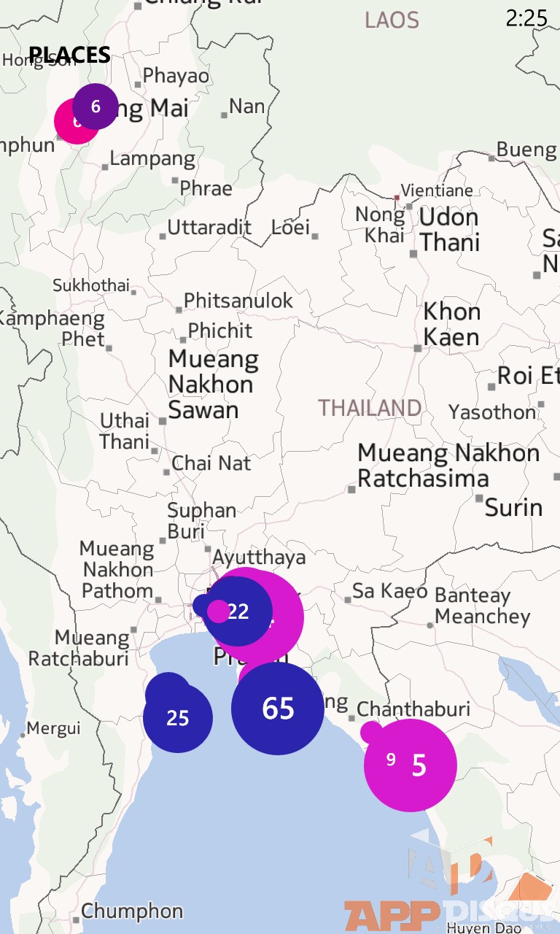Viewport: 560px width, 934px height.
Task: Tap the Mueang Nakhon Ratchasima label
Action: (448, 466)
